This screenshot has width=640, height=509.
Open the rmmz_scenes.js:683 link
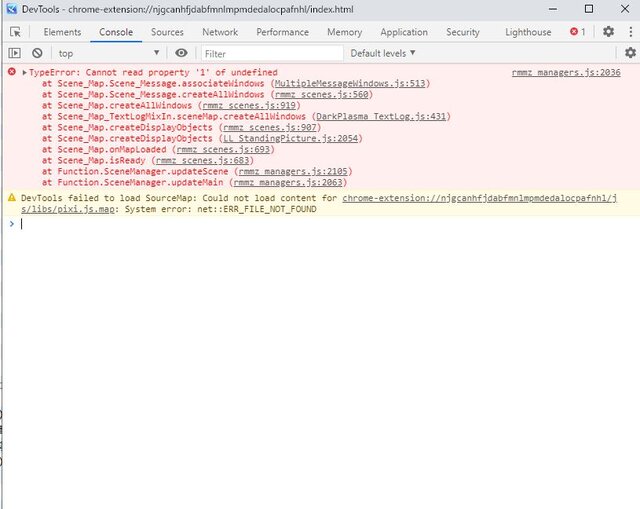coord(202,160)
